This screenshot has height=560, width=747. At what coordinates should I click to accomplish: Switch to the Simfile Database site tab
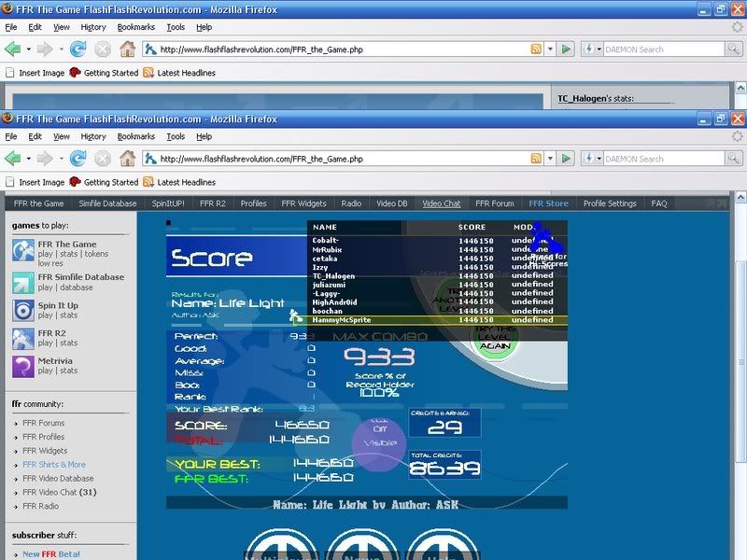(106, 203)
